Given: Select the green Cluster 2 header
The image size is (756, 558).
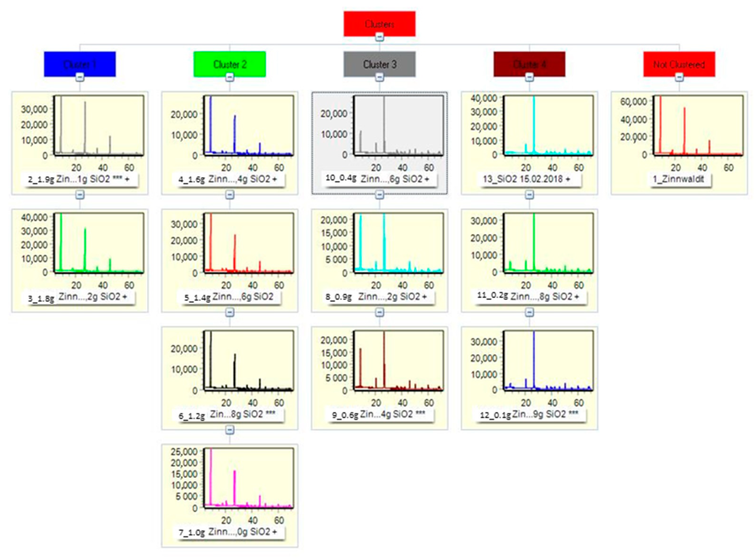Looking at the screenshot, I should pyautogui.click(x=229, y=64).
